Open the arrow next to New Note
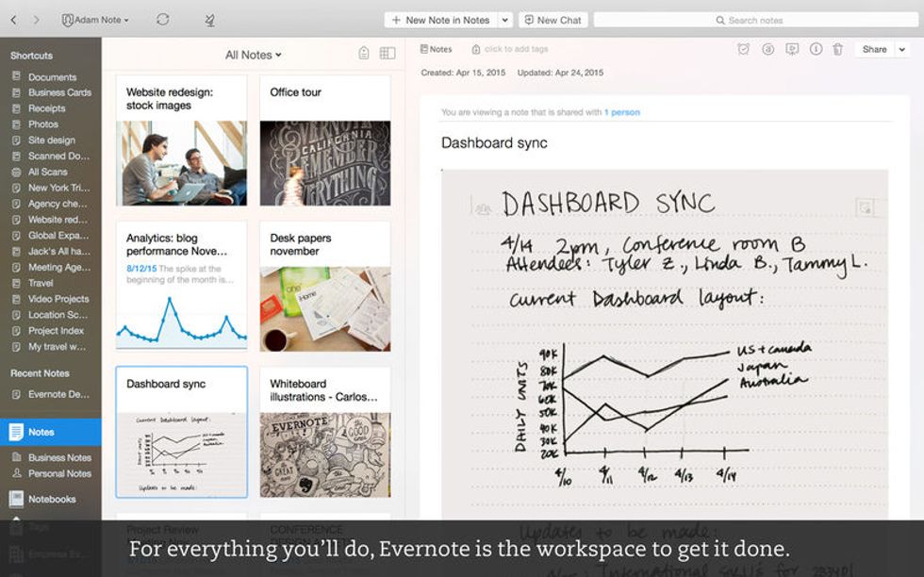 505,20
